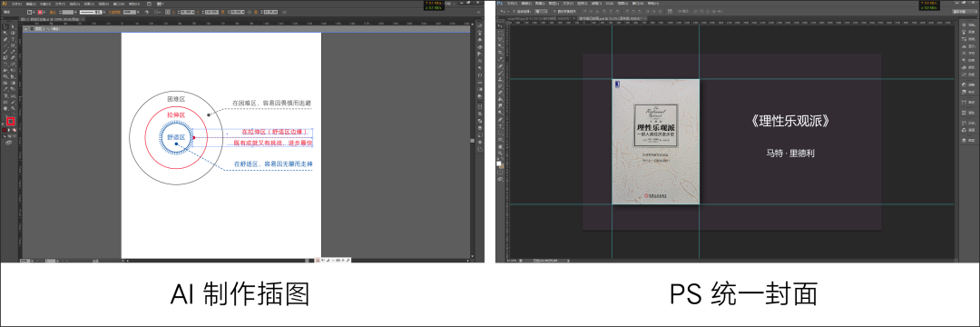Select the Pen tool in Illustrator toolbar

(5, 39)
